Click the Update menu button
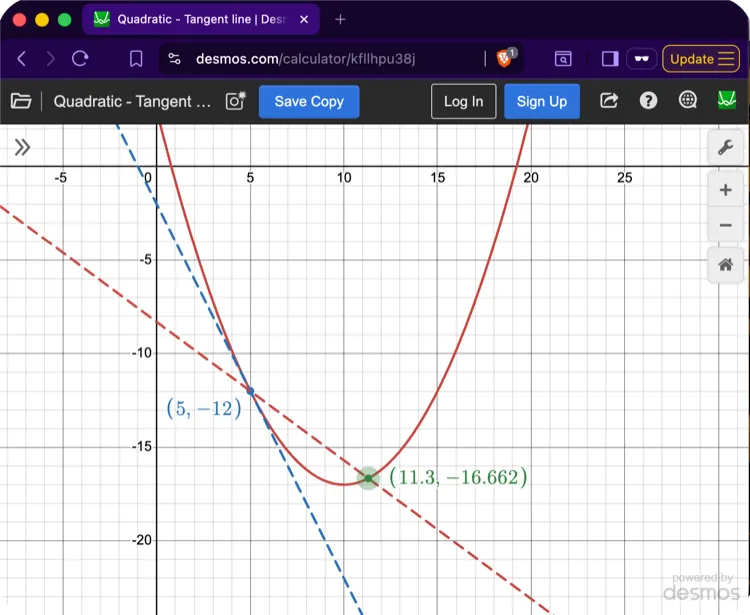This screenshot has width=750, height=615. 701,59
